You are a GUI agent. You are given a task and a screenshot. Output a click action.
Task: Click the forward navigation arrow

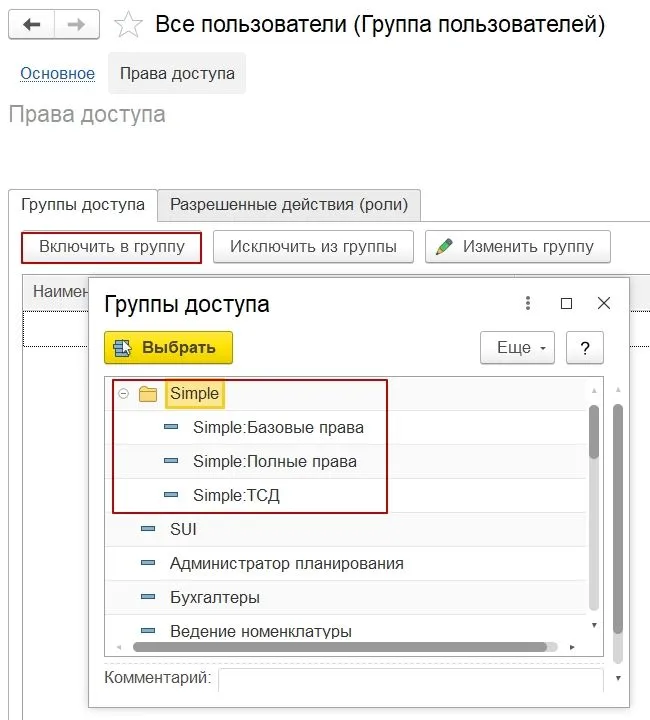(x=77, y=24)
